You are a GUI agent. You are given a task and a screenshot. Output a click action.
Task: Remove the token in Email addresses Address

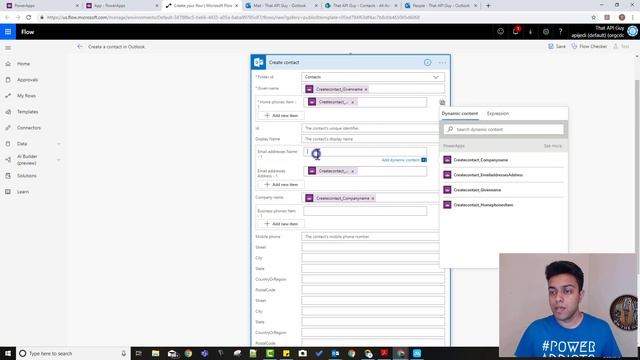[x=353, y=171]
